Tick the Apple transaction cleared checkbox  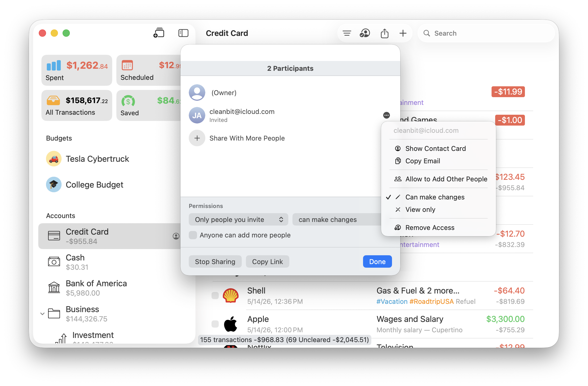click(x=215, y=324)
